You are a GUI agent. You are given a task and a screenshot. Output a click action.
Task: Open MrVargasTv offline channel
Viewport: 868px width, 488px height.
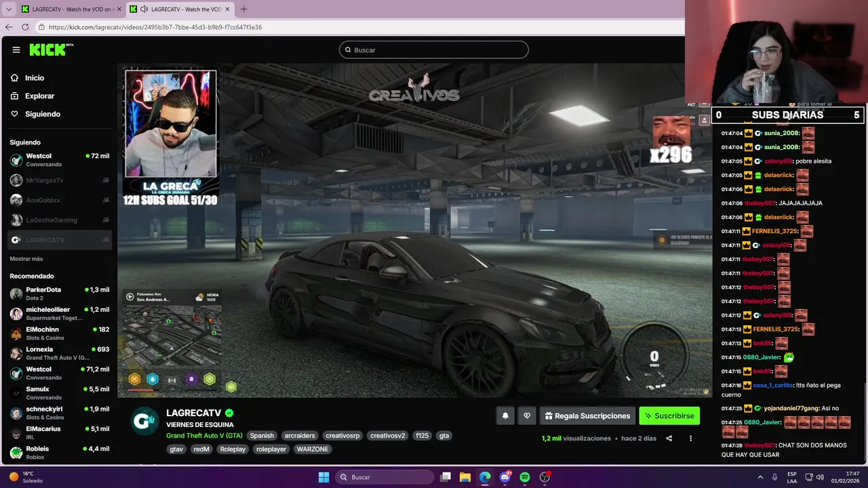(x=60, y=180)
